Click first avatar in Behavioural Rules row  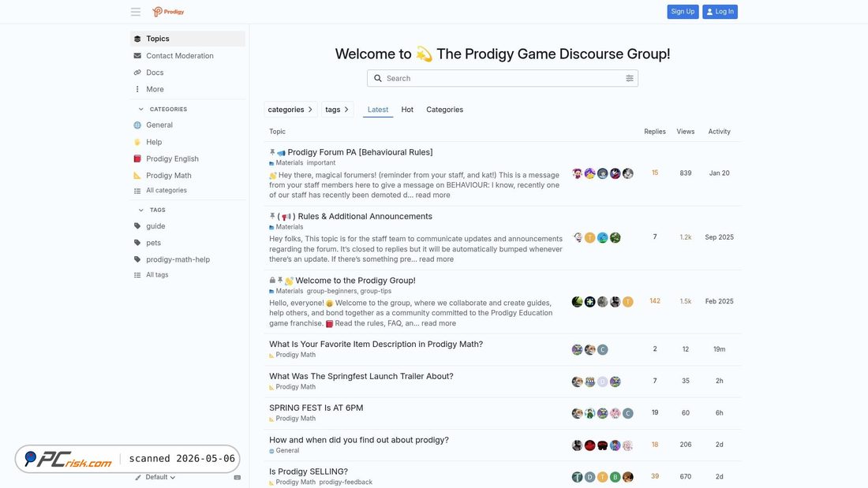(578, 173)
